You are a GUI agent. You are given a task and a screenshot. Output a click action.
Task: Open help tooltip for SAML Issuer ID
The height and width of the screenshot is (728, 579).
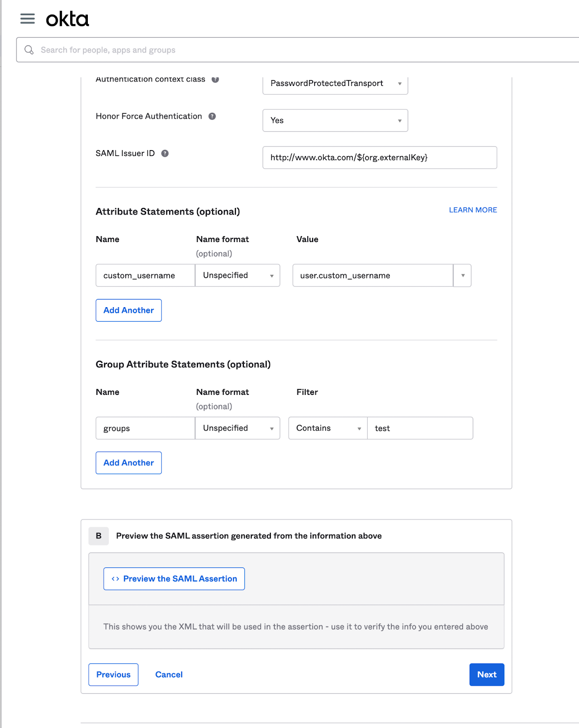pos(165,153)
